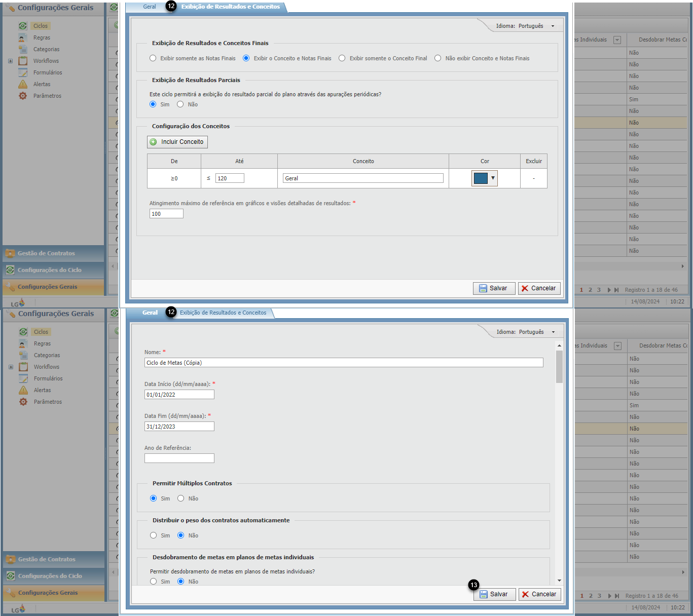This screenshot has height=616, width=693.
Task: Select Sim for Exibição de Resultados Parciais
Action: coord(153,104)
